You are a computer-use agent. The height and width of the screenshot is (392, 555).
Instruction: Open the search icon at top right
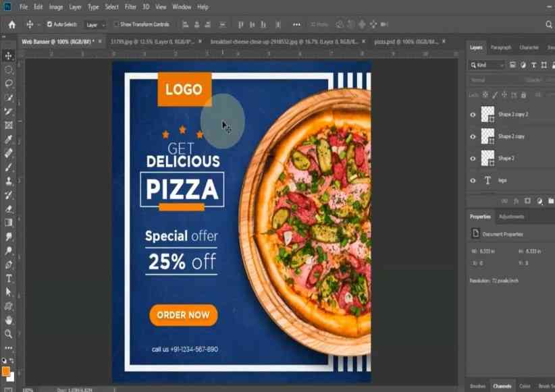[x=548, y=24]
